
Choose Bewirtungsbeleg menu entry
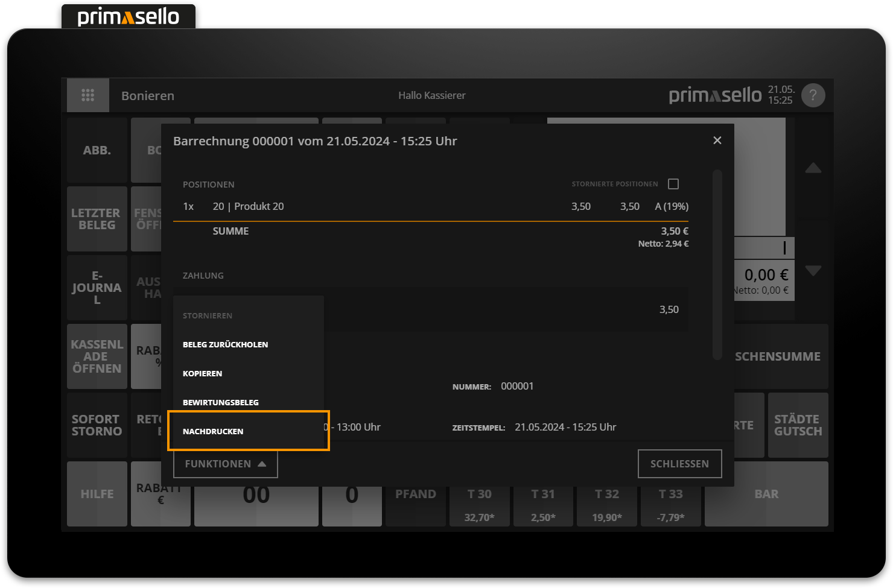pyautogui.click(x=221, y=402)
